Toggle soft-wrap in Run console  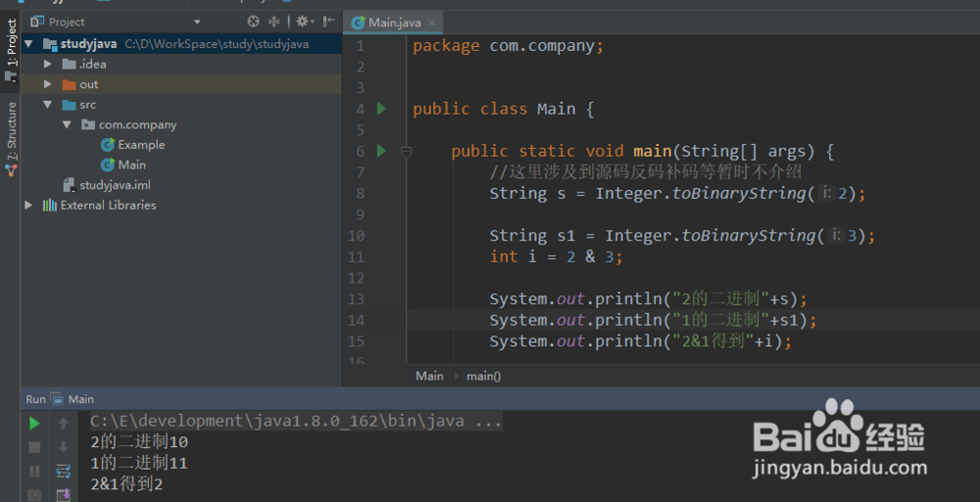pos(63,471)
